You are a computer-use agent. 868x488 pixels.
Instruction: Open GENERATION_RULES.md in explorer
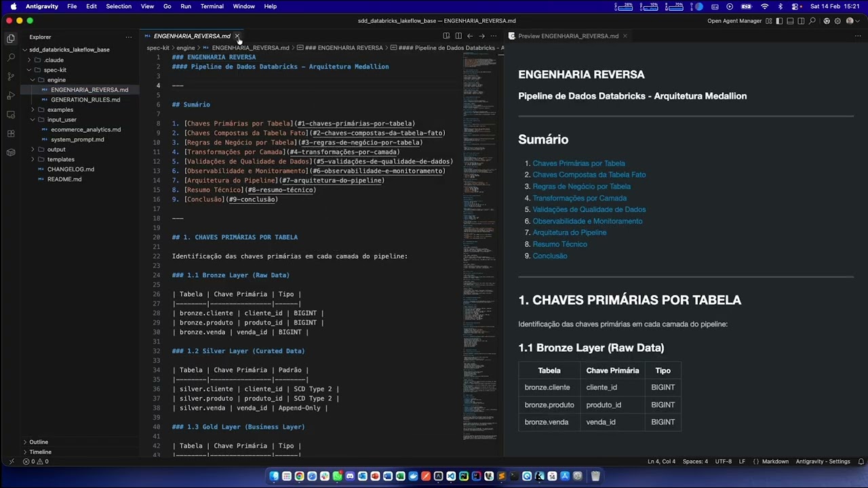coord(85,100)
